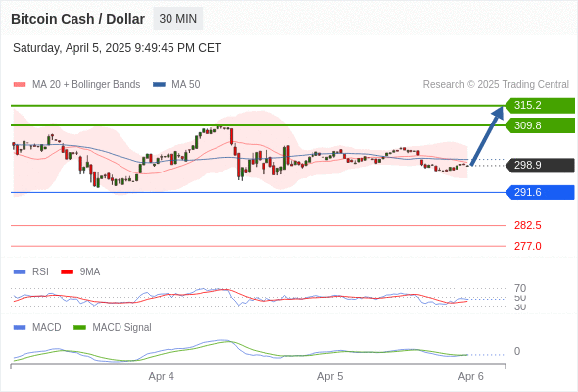Click the RSI blue legend swatch

(20, 272)
